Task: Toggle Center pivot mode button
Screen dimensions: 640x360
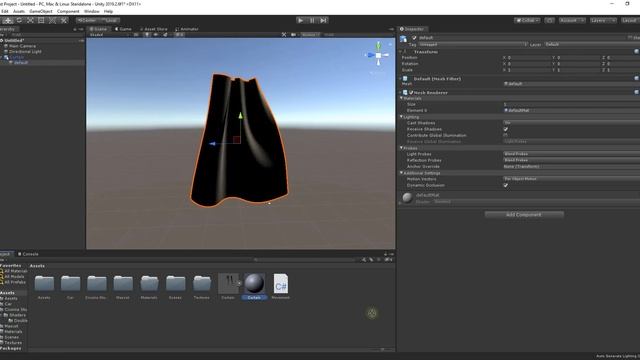Action: click(x=87, y=20)
